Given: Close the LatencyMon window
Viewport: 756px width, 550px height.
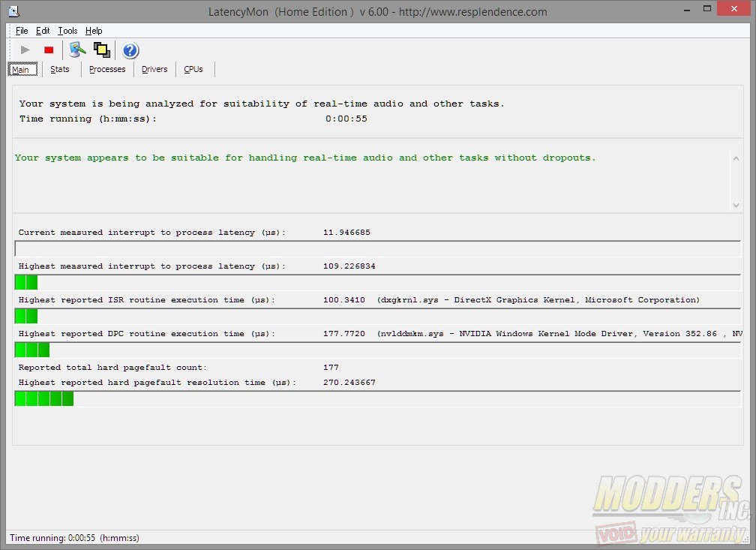Looking at the screenshot, I should pyautogui.click(x=734, y=9).
